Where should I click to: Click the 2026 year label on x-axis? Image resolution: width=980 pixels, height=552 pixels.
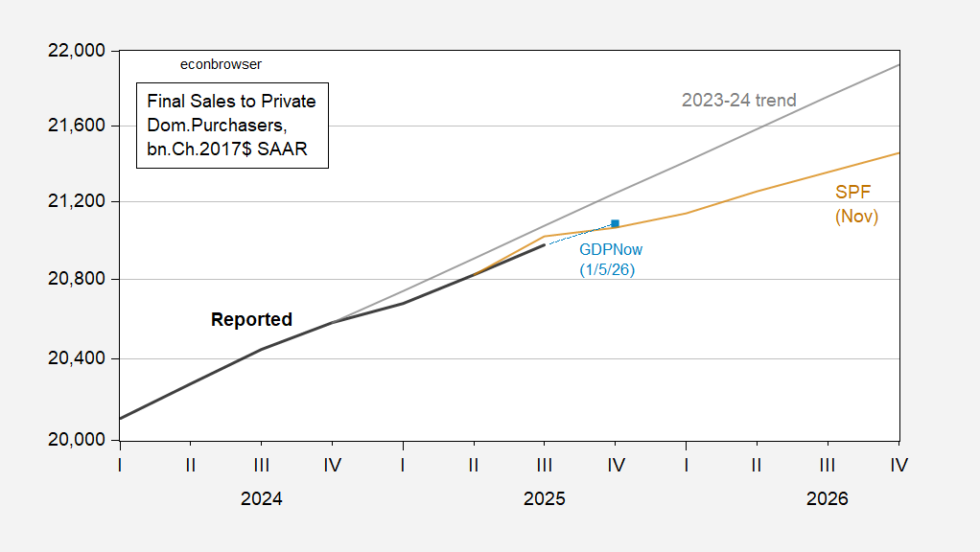pyautogui.click(x=827, y=499)
